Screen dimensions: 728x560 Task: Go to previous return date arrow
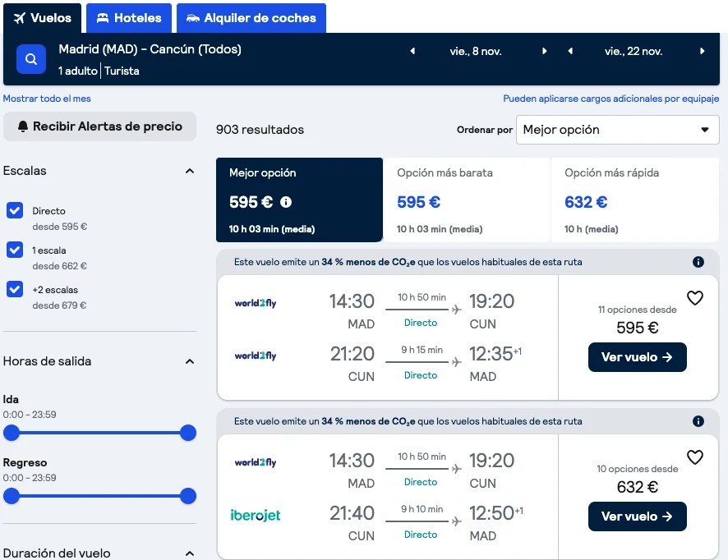pos(570,51)
